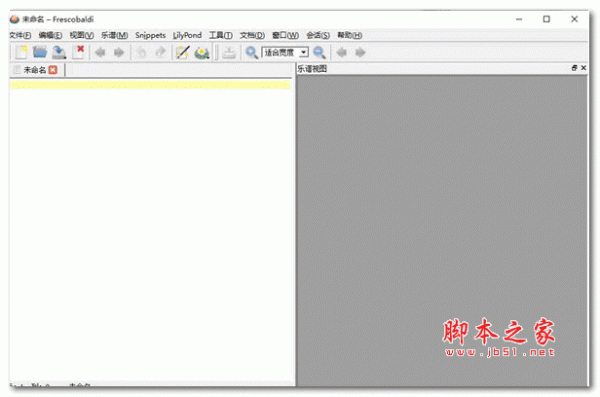Click the print music tray icon

[229, 52]
